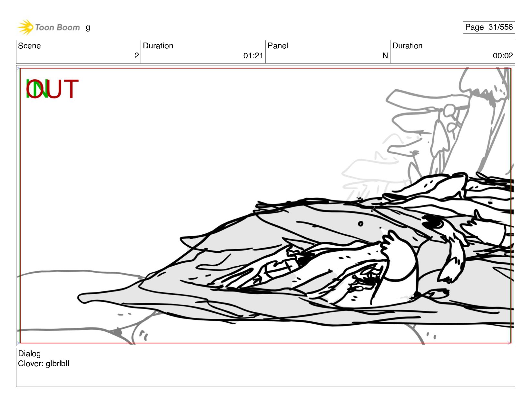Click the IN/OUT camera marker label

click(52, 89)
